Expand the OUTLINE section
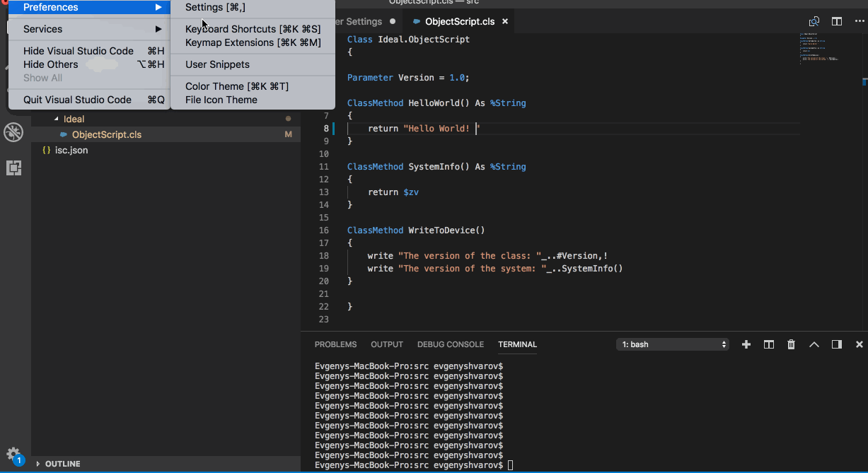The width and height of the screenshot is (868, 473). click(62, 464)
